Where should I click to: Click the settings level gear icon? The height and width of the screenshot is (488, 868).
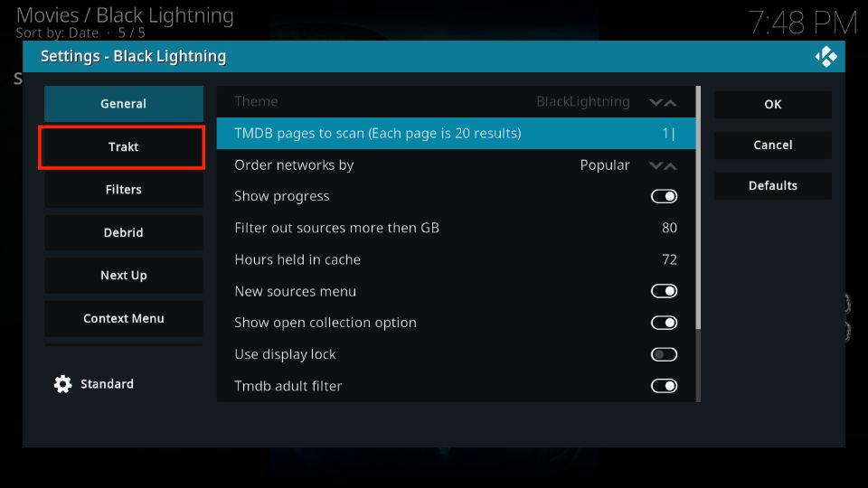62,384
